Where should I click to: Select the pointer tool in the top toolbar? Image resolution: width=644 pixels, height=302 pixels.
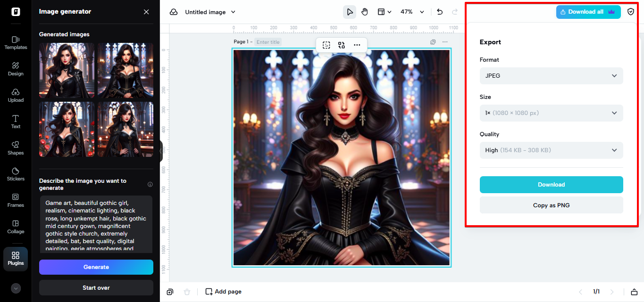tap(350, 12)
